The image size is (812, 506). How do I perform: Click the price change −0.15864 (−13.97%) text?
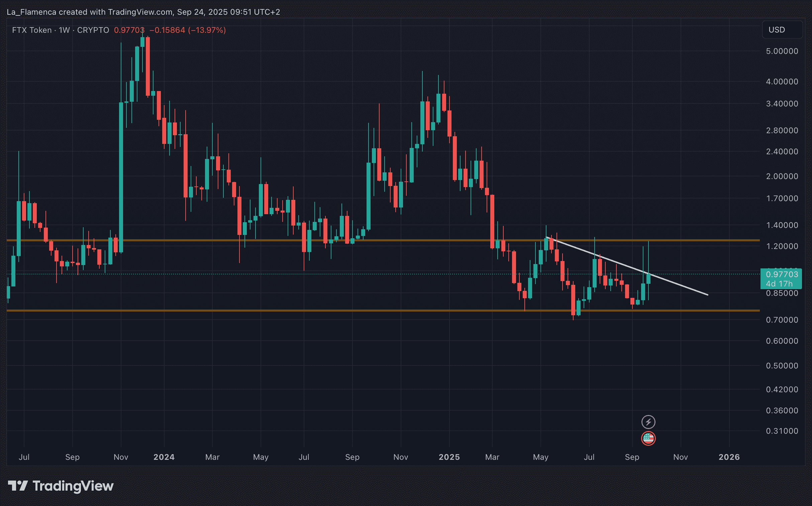188,30
